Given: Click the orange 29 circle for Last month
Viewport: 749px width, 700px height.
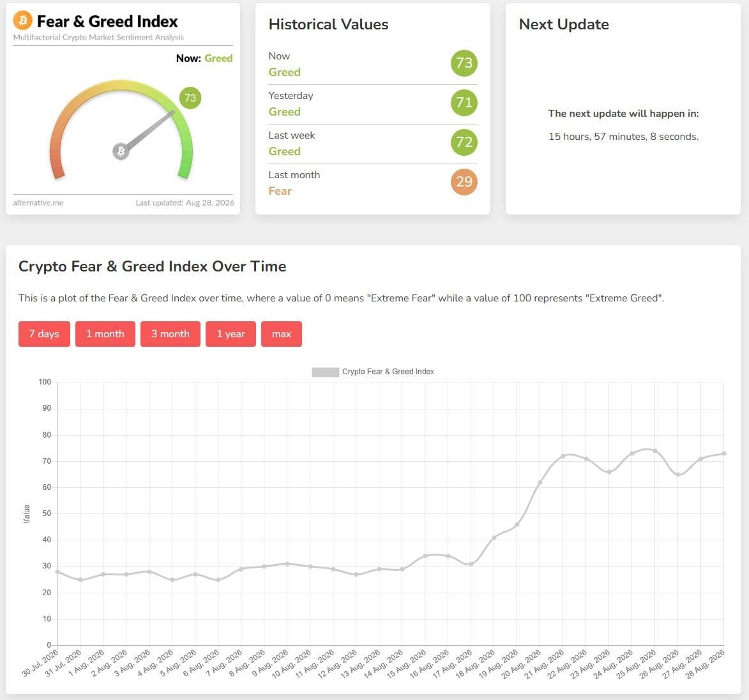Looking at the screenshot, I should (464, 182).
